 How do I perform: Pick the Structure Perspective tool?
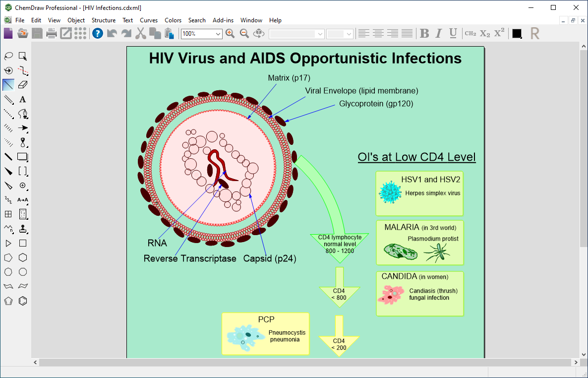(8, 70)
